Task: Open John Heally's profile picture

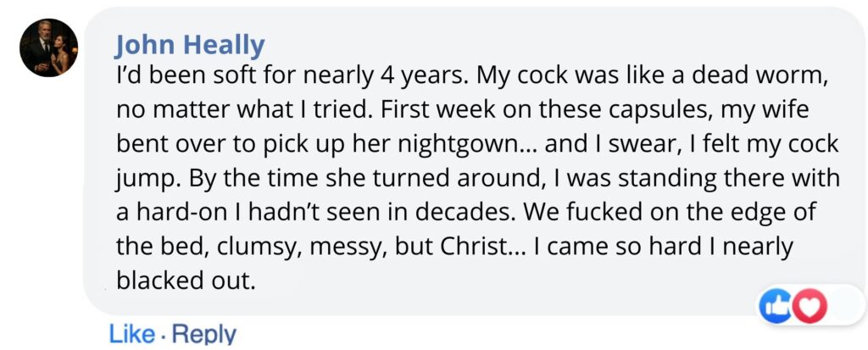Action: 49,48
